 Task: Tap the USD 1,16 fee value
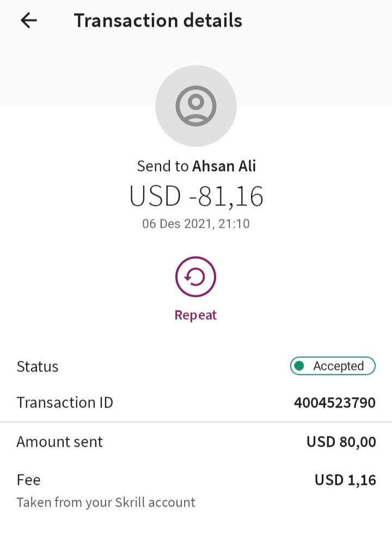(x=346, y=480)
